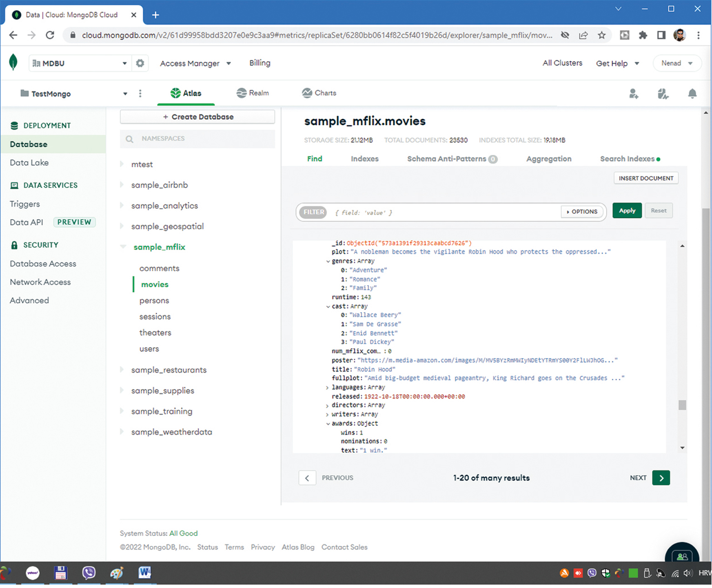Screen dimensions: 712x588
Task: Click the MongoDB leaf logo
Action: (x=13, y=62)
